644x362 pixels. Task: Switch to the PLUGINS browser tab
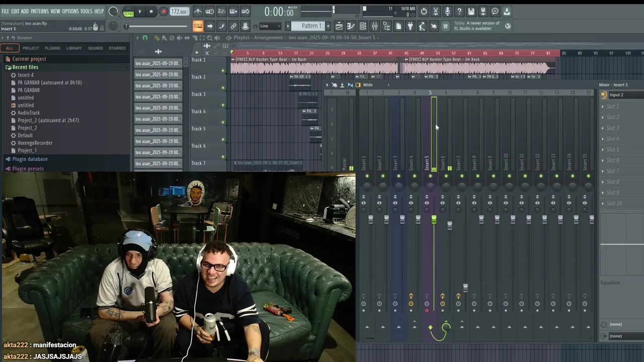coord(52,48)
